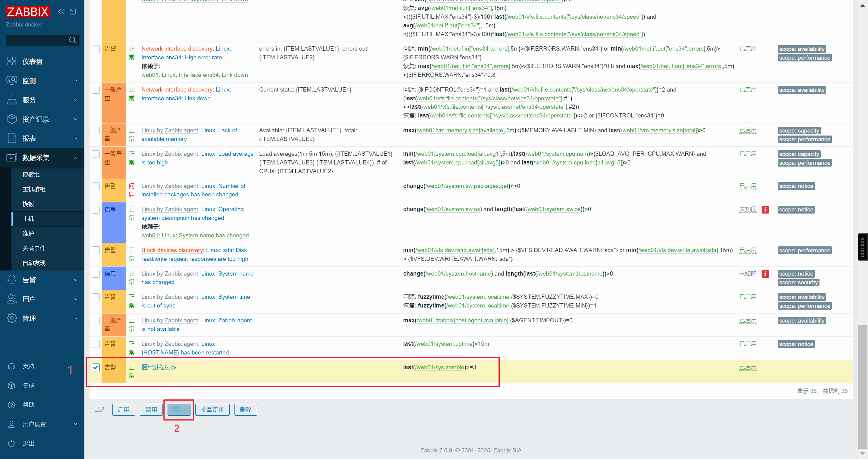Uncheck the 僵尸进程过多 trigger checkbox
This screenshot has height=459, width=868.
[96, 367]
